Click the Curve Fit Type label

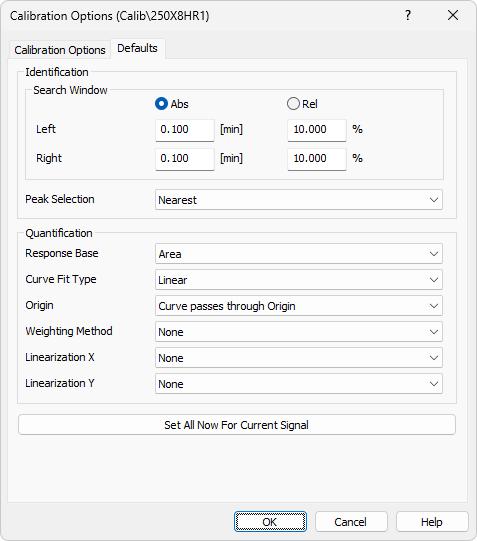61,279
